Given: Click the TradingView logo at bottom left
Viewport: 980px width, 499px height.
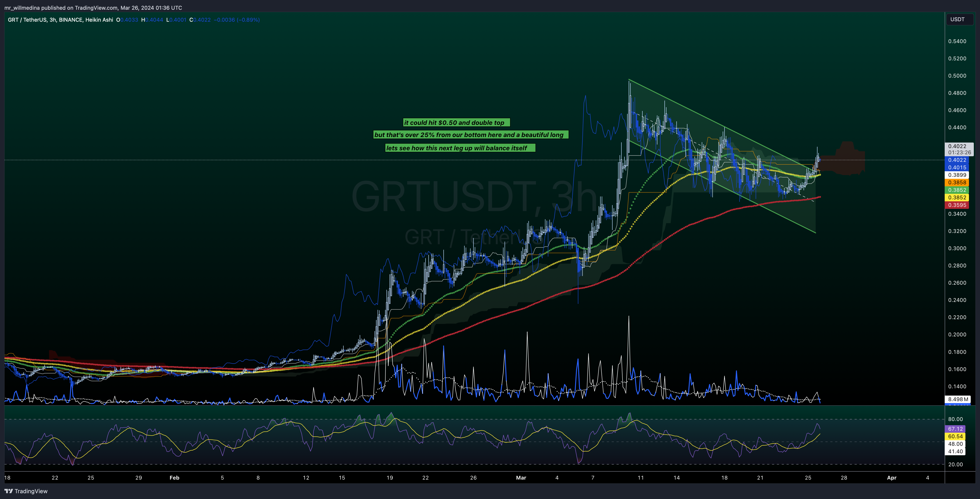Looking at the screenshot, I should coord(26,491).
